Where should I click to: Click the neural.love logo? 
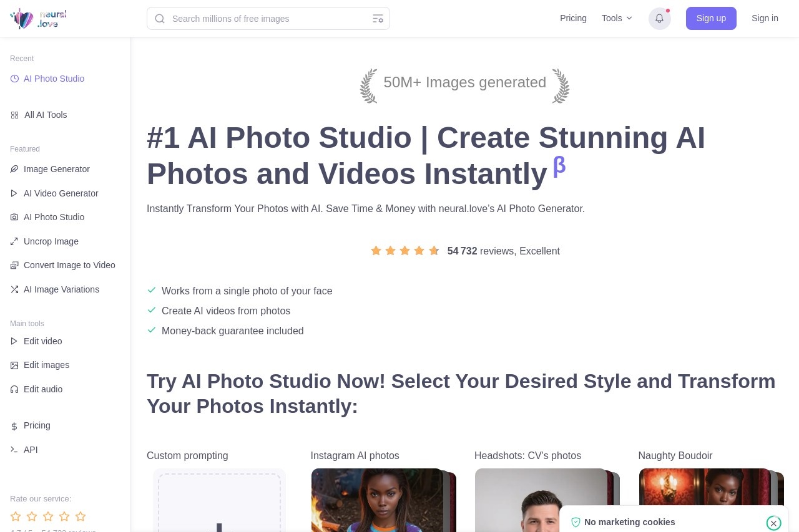coord(38,19)
